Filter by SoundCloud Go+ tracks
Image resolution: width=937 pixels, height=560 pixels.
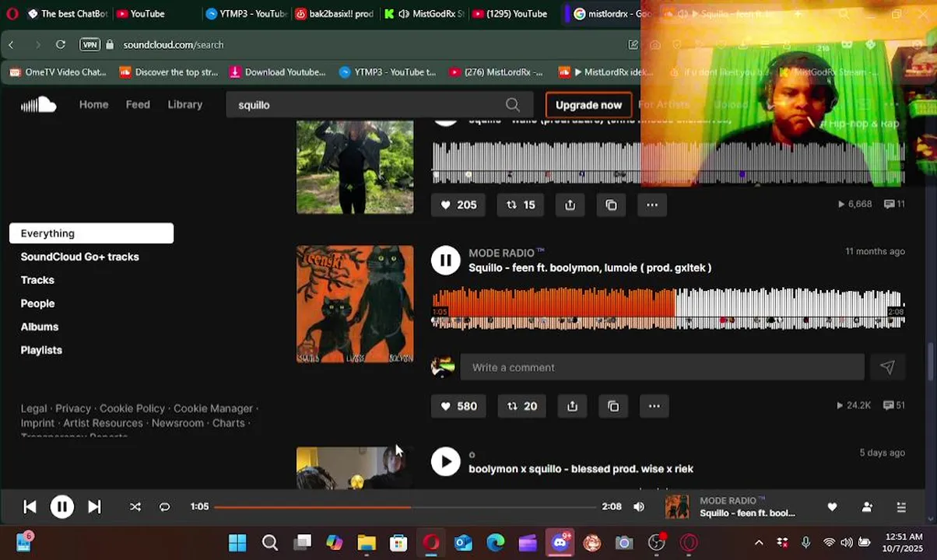click(79, 257)
